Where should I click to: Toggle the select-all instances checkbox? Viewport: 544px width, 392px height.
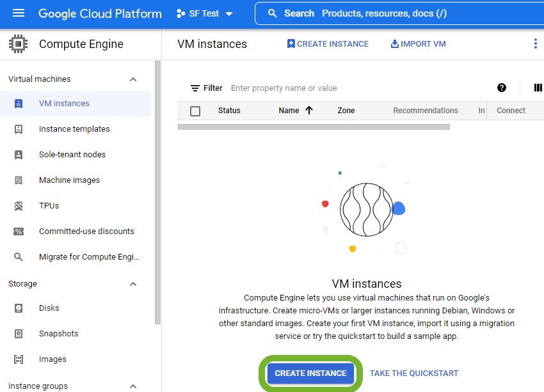pos(195,111)
